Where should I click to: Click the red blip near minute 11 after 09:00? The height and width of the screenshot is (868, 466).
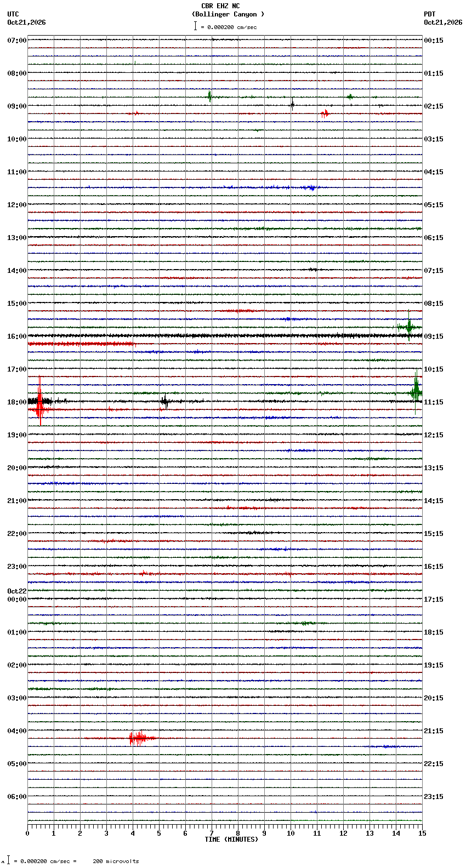tap(325, 113)
